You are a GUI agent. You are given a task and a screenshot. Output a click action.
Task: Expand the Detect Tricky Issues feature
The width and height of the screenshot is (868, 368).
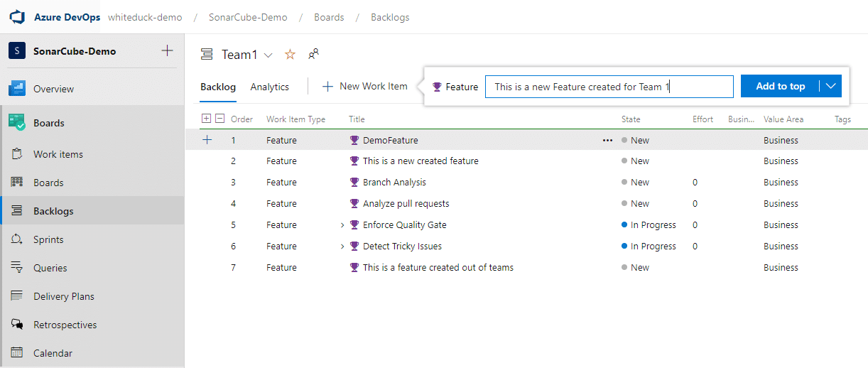click(x=342, y=247)
